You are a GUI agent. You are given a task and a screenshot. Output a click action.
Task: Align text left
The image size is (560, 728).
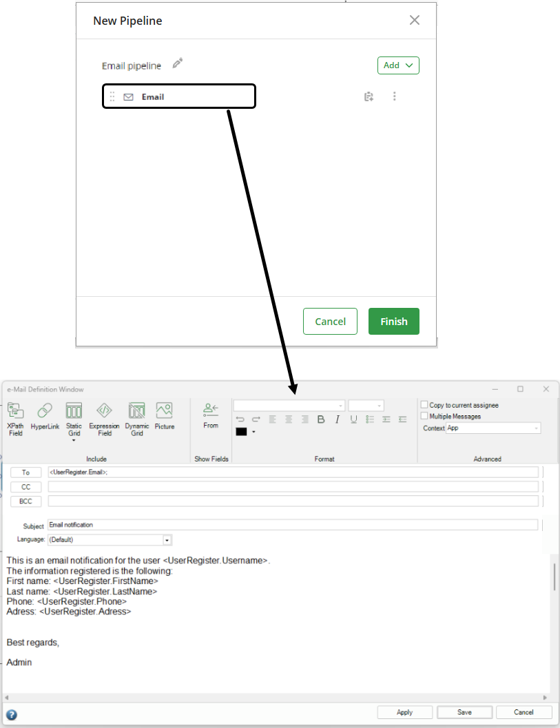[273, 419]
